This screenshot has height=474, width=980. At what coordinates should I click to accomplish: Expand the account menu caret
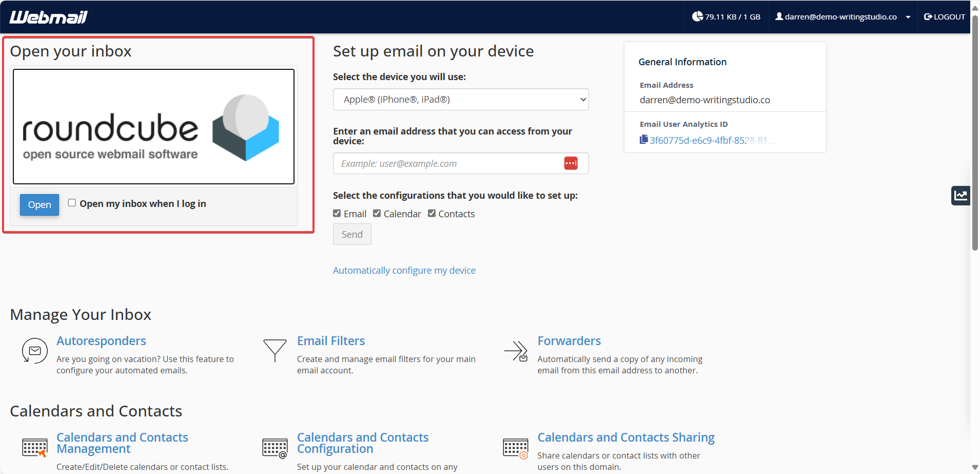[x=908, y=17]
